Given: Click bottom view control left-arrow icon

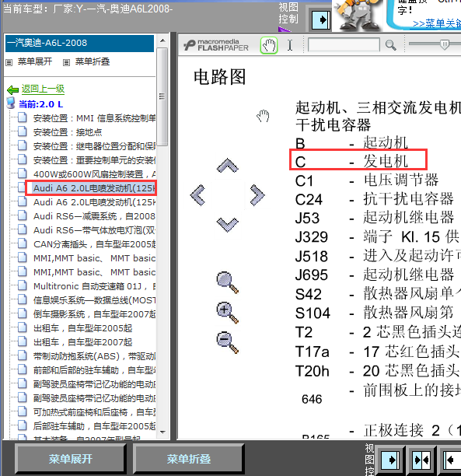Looking at the screenshot, I should click(x=452, y=460).
